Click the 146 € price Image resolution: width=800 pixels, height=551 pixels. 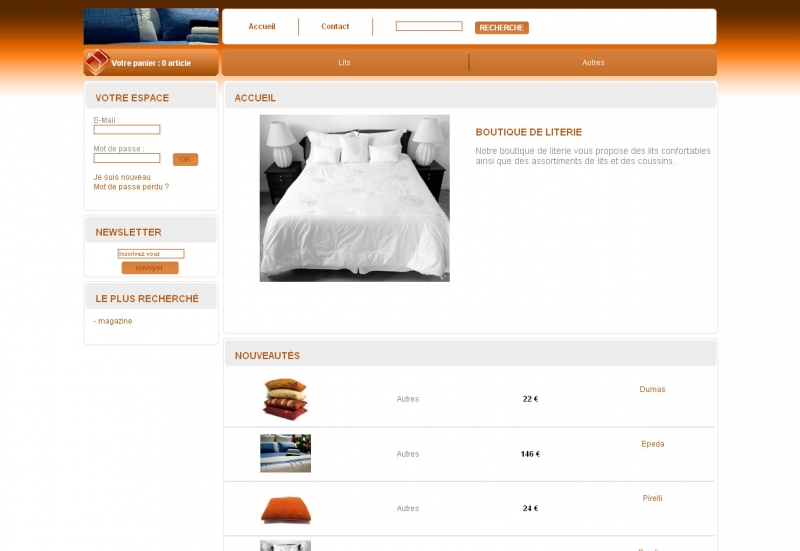pyautogui.click(x=530, y=454)
